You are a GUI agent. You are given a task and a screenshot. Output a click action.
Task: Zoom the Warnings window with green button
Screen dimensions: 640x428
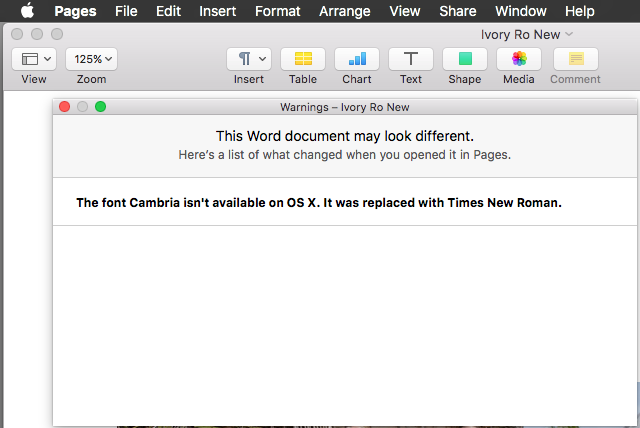click(100, 106)
